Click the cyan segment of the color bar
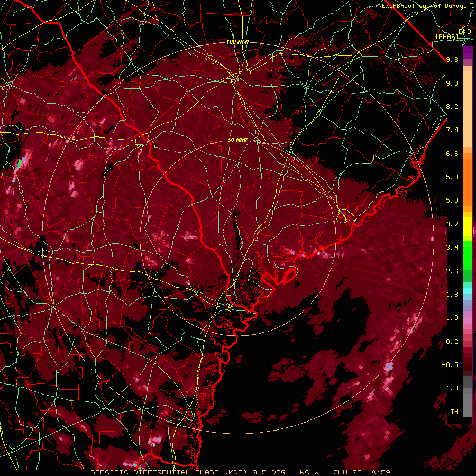The image size is (476, 476). point(467,291)
